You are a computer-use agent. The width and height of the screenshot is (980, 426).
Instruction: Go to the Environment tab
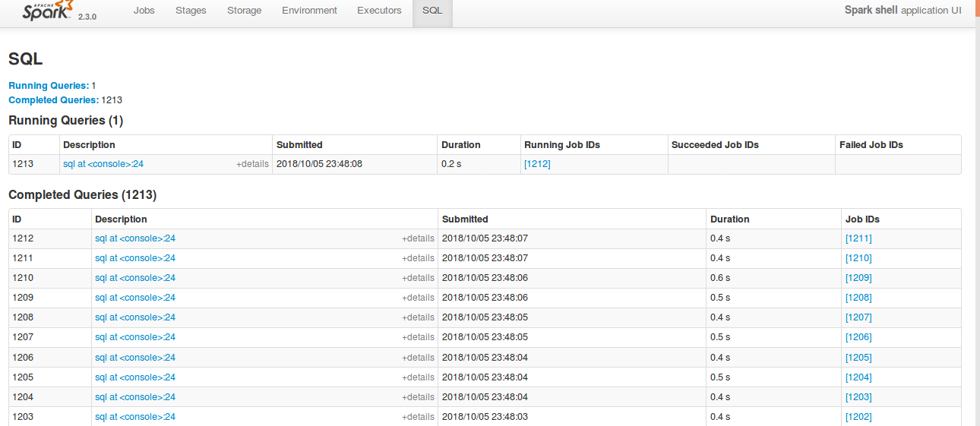coord(309,11)
